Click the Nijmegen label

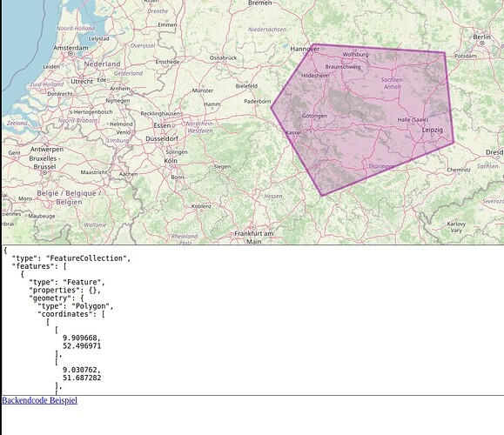(118, 101)
